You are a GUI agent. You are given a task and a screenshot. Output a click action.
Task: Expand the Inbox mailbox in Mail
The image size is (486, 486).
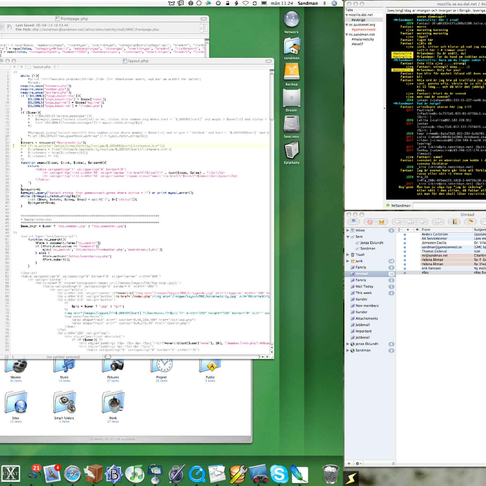(x=348, y=230)
